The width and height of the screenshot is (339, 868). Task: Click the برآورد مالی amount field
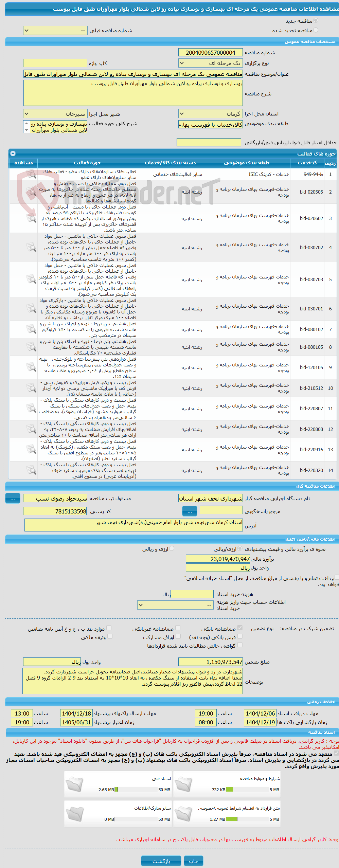click(218, 559)
